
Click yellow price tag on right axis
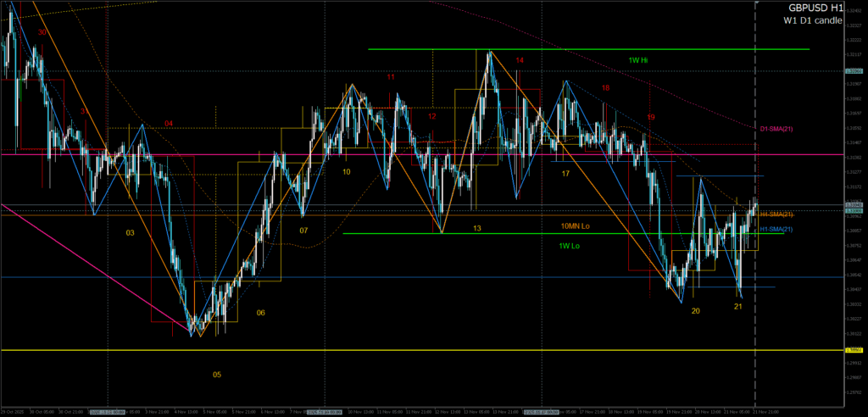[854, 349]
